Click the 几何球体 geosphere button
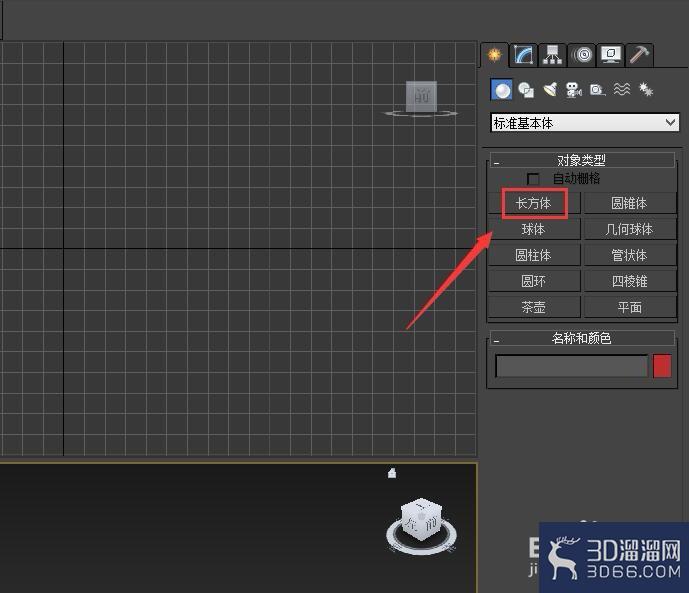 pyautogui.click(x=629, y=229)
